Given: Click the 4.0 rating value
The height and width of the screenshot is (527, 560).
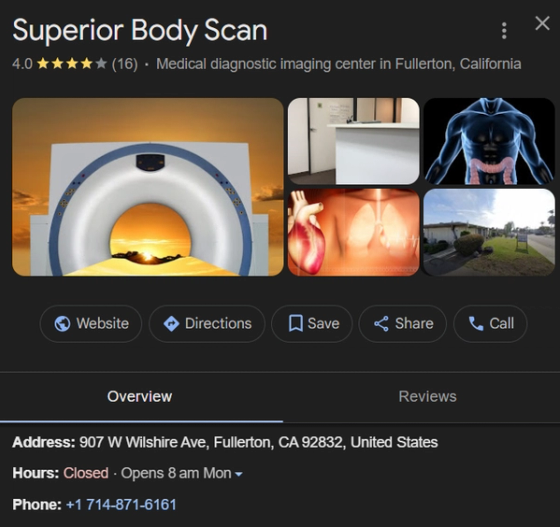Looking at the screenshot, I should (x=22, y=64).
